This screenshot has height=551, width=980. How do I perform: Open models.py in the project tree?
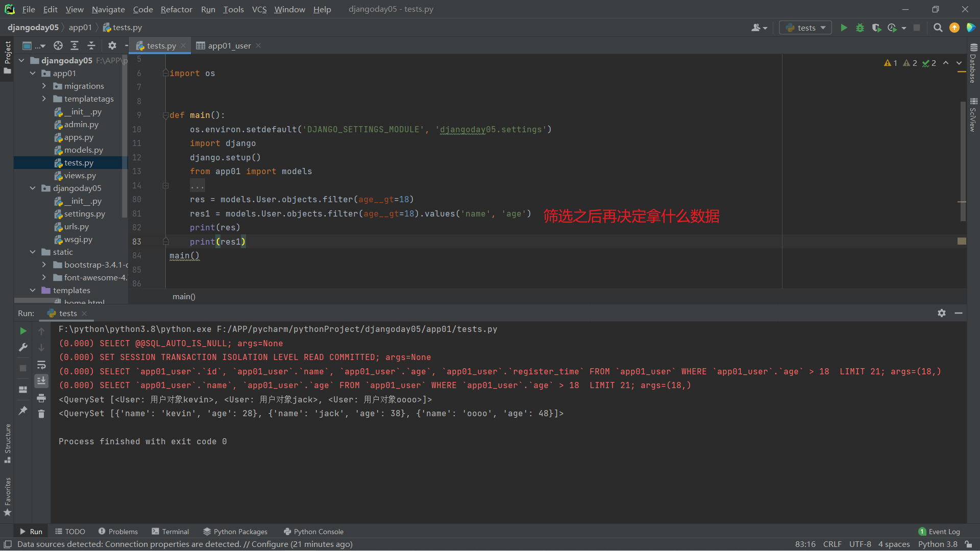79,150
